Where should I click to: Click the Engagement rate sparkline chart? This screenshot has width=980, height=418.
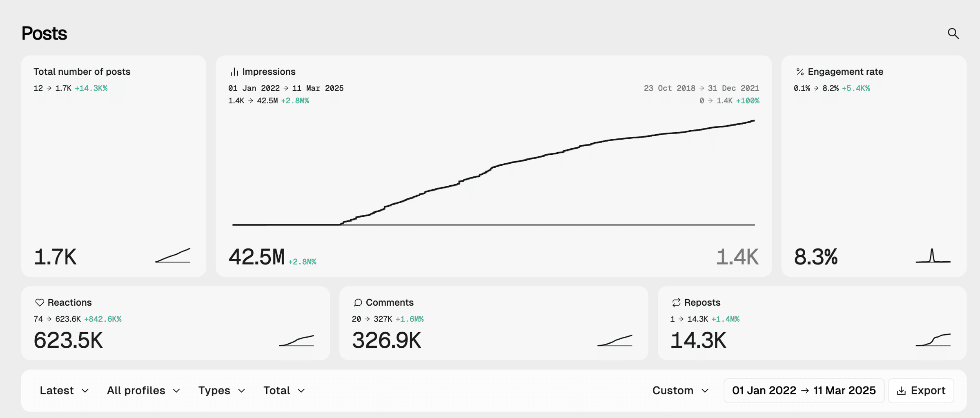(933, 256)
